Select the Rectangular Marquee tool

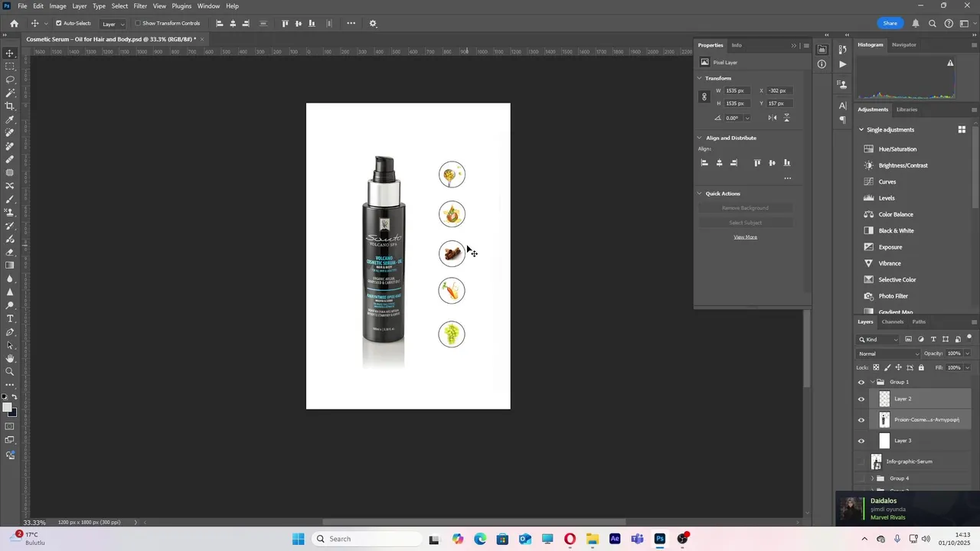tap(10, 67)
